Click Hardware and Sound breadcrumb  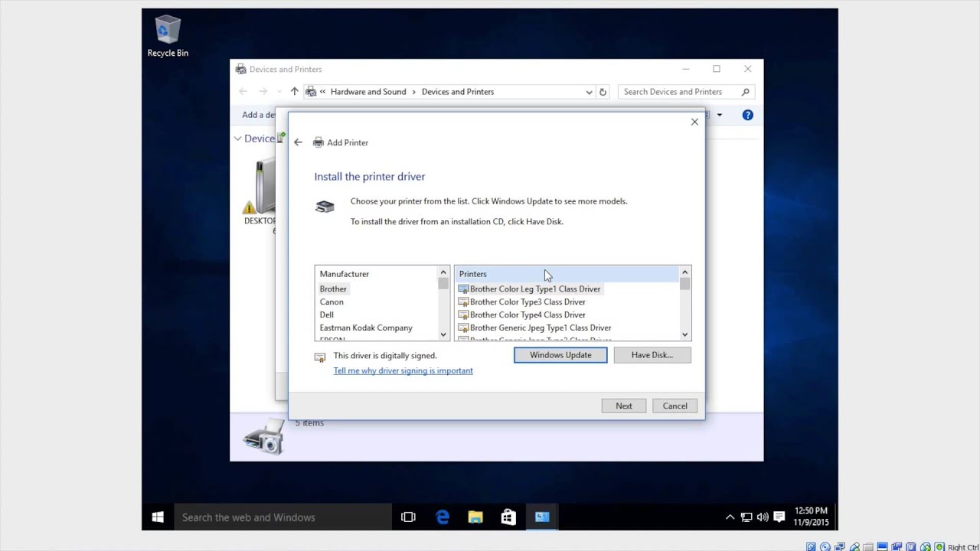tap(368, 92)
